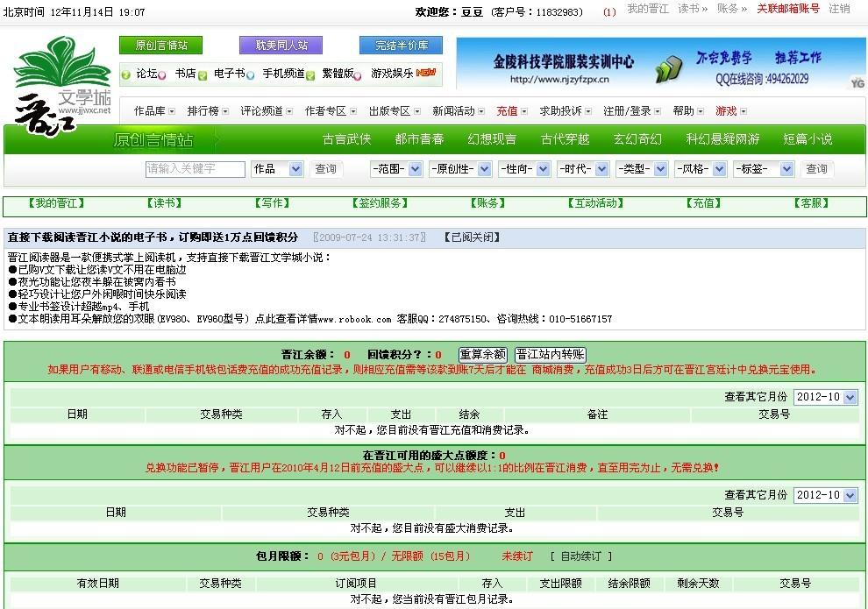The image size is (868, 609).
Task: Click the red 关联邮箱账号 link
Action: [788, 9]
